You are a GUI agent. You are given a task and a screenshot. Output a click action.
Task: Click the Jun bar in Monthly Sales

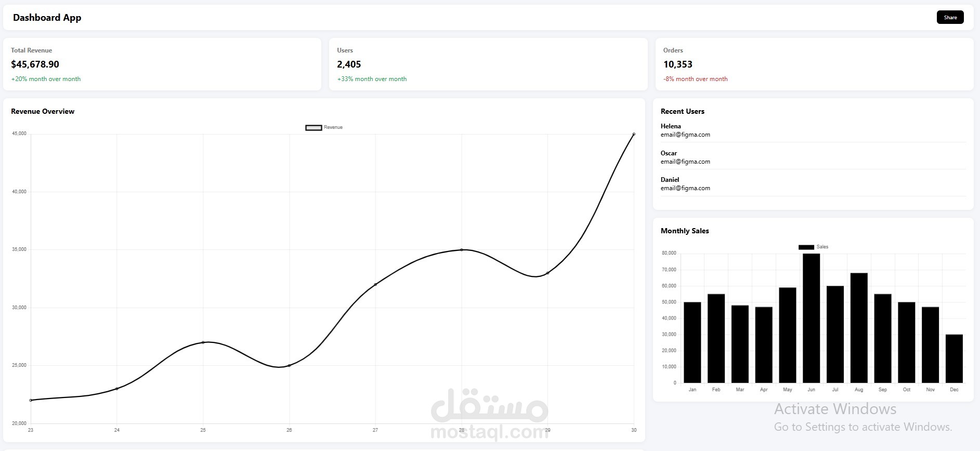coord(811,318)
